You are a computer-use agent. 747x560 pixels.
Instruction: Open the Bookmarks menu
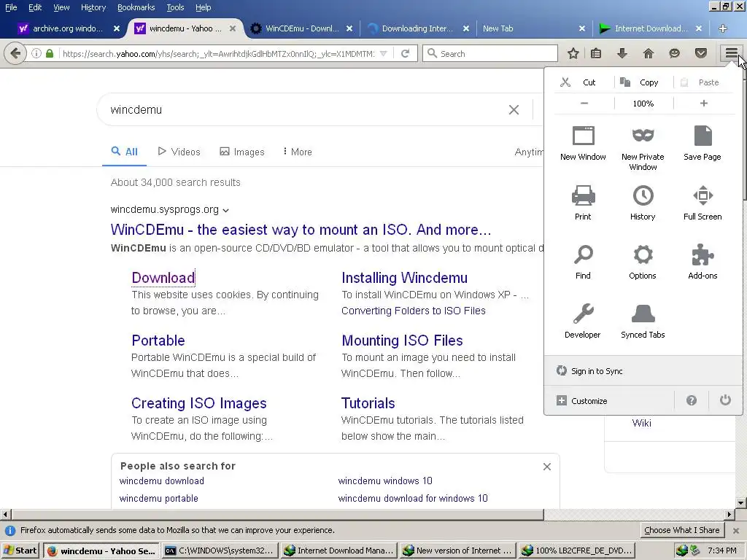coord(136,7)
